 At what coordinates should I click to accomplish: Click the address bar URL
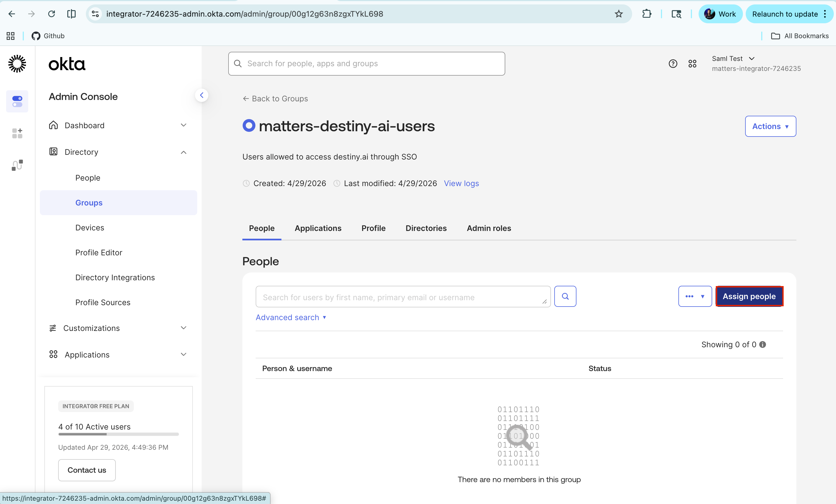pyautogui.click(x=245, y=14)
